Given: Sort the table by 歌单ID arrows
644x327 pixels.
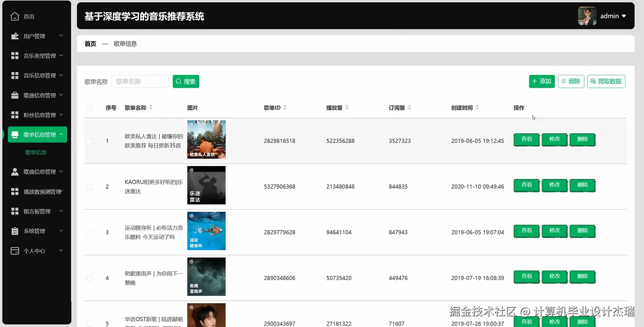Looking at the screenshot, I should (x=285, y=107).
